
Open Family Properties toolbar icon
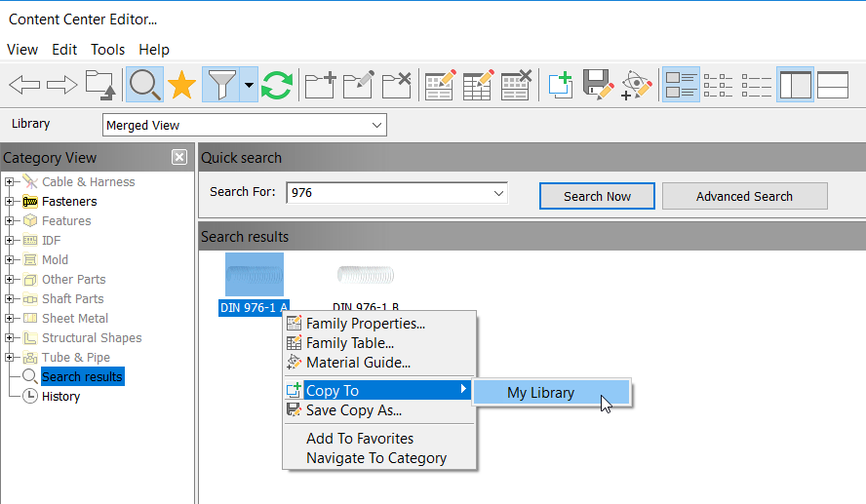click(440, 85)
